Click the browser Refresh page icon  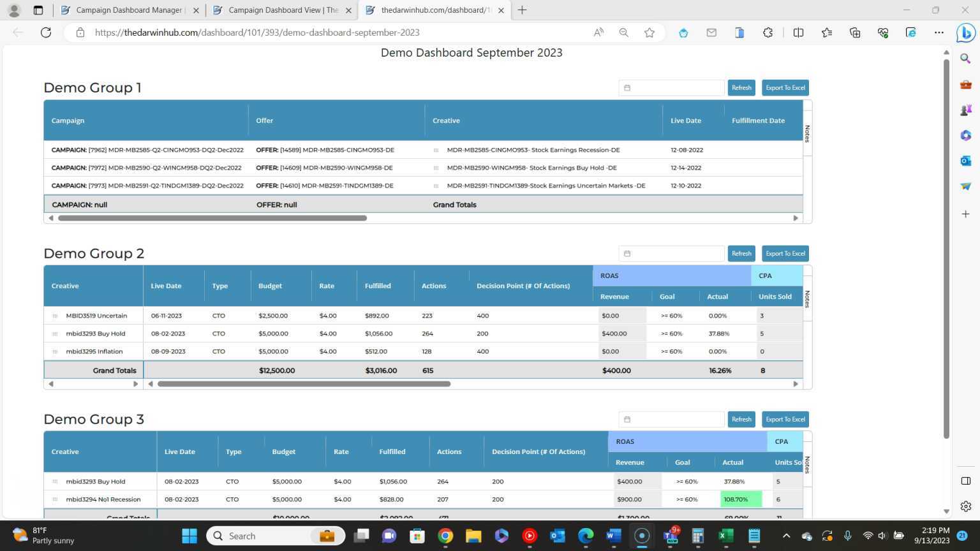[46, 33]
